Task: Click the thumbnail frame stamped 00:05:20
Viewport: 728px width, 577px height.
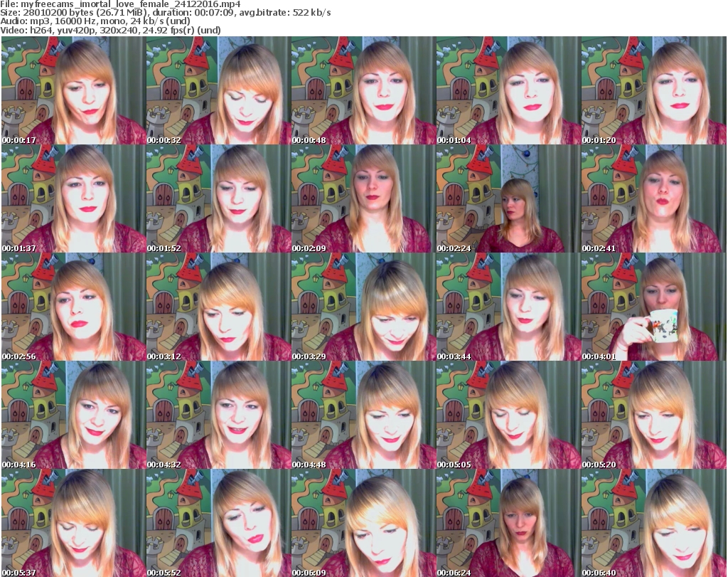Action: tap(654, 415)
